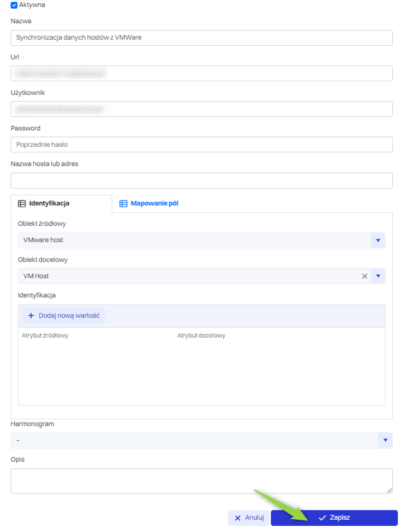Save the form with Zapisz
Screen dimensions: 402x532
pos(334,518)
